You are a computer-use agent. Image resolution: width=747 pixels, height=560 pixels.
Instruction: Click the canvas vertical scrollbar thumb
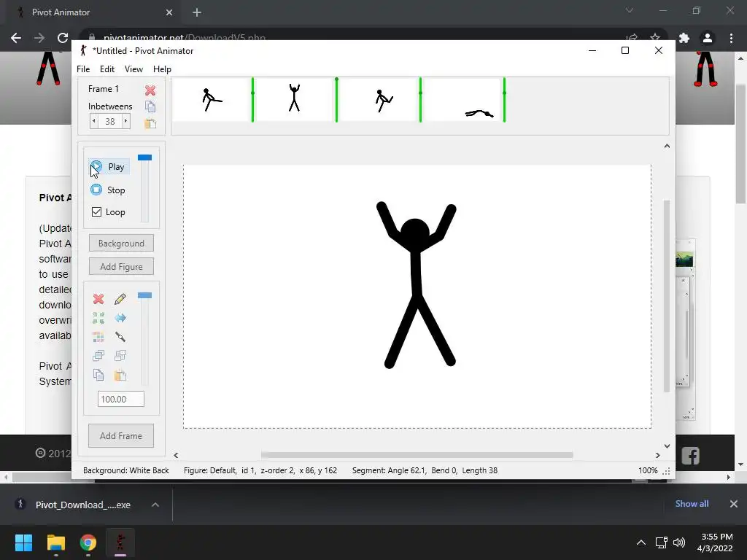pos(667,296)
